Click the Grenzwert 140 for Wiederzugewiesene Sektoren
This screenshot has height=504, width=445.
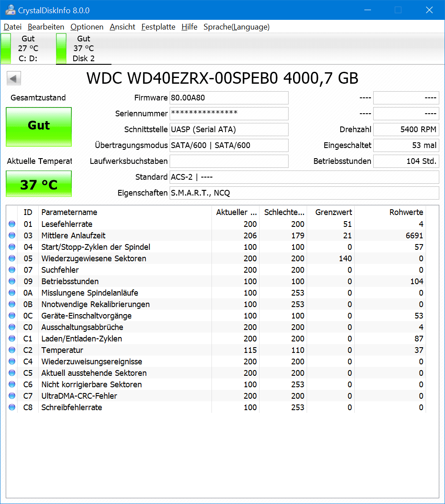pyautogui.click(x=345, y=259)
